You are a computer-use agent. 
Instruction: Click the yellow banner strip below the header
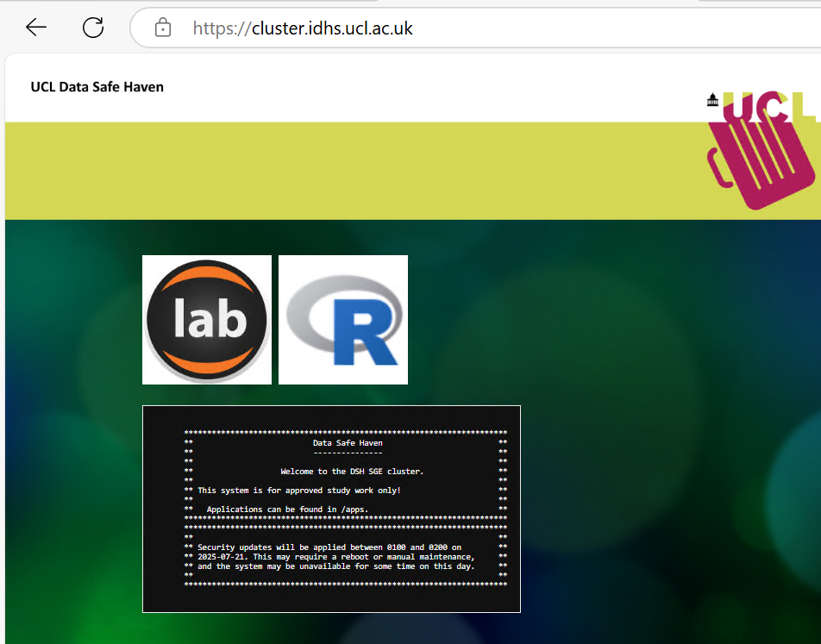(345, 171)
